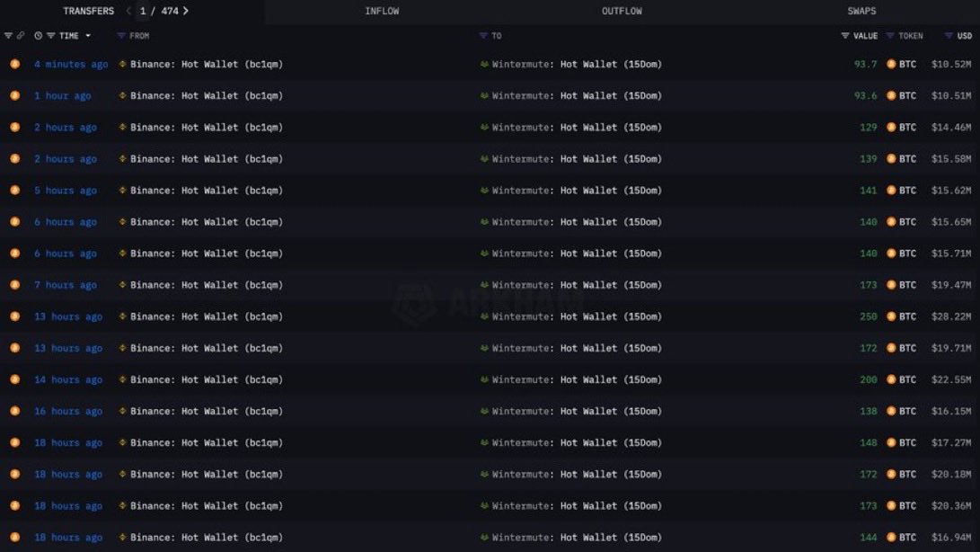Open the '5 hours ago' transaction link
980x552 pixels.
pyautogui.click(x=66, y=191)
